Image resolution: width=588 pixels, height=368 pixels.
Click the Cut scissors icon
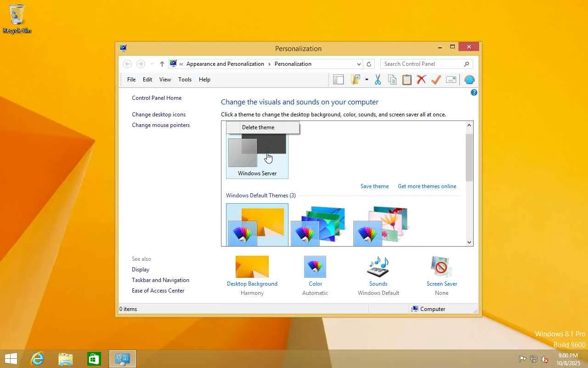[x=378, y=80]
